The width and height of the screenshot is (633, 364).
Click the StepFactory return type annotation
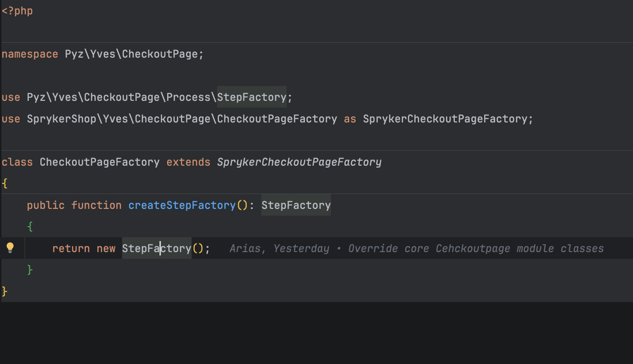click(295, 205)
